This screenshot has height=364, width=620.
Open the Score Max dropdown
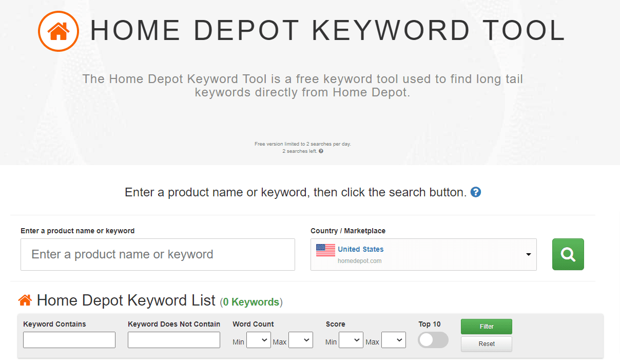point(394,340)
